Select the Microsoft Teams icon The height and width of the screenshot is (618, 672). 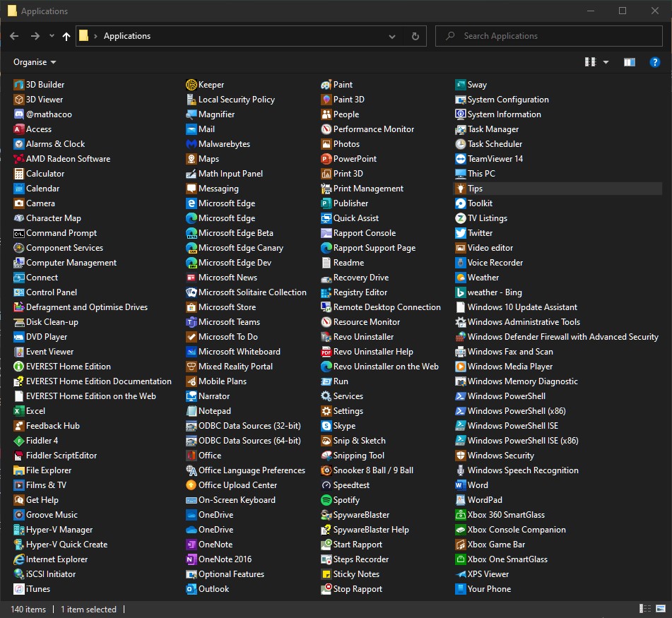point(191,322)
